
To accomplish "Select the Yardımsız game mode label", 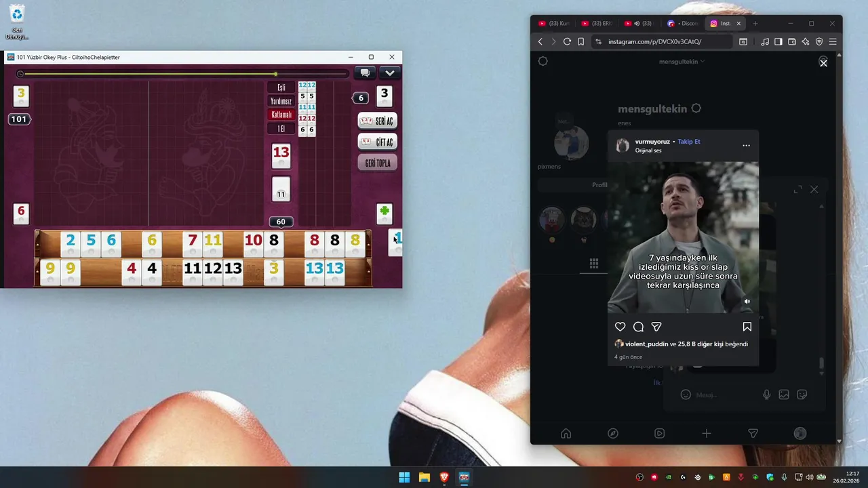I will coord(281,101).
